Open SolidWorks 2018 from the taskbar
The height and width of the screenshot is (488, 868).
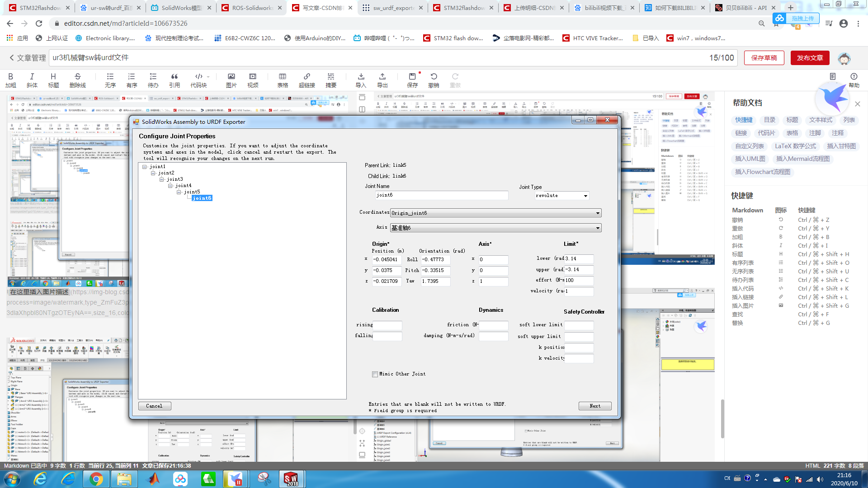[x=291, y=479]
